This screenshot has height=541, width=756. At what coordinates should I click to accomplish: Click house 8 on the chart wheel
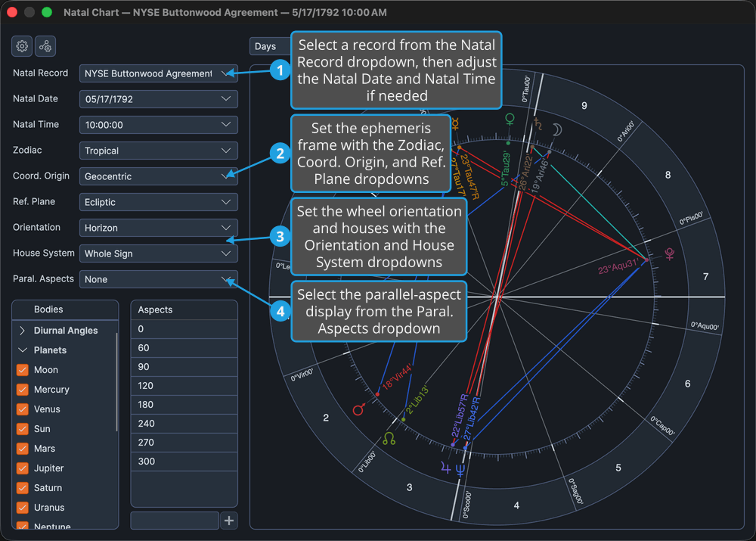click(x=668, y=175)
